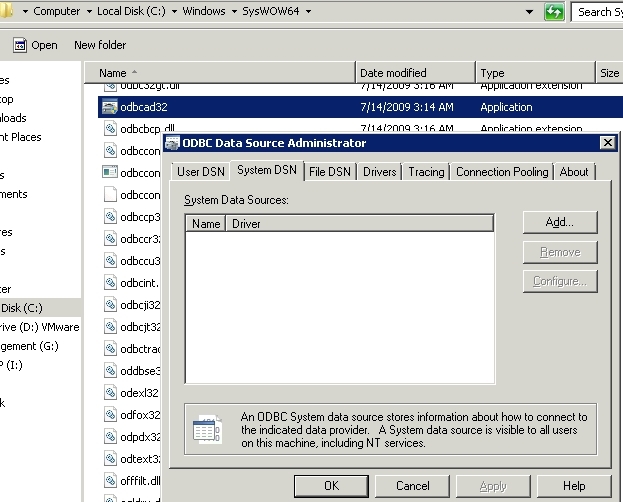
Task: Expand the SysWOW64 breadcrumb dropdown arrow
Action: coord(308,12)
